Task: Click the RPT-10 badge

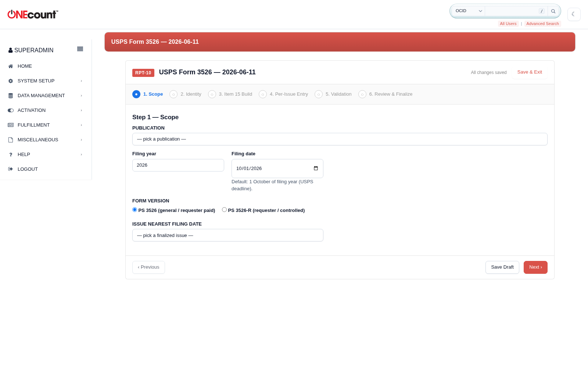Action: coord(143,73)
